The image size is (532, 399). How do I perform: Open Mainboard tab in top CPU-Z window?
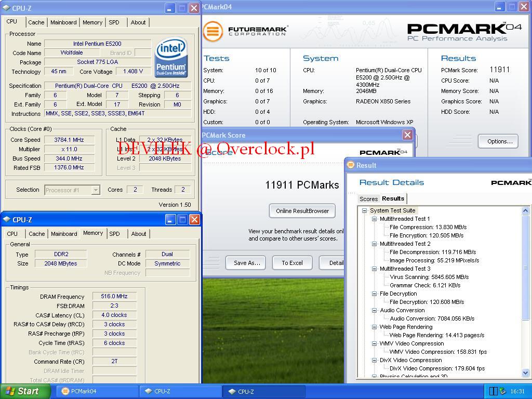pos(63,22)
